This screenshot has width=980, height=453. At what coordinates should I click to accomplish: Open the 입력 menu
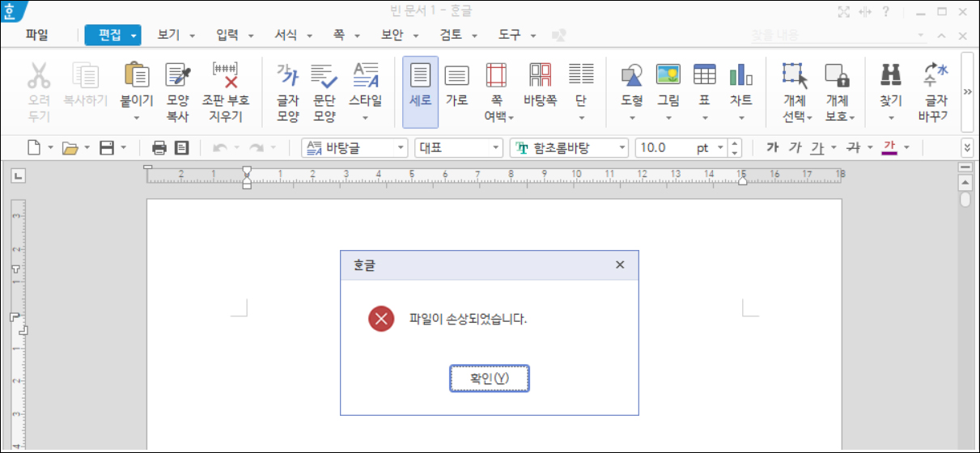tap(228, 35)
